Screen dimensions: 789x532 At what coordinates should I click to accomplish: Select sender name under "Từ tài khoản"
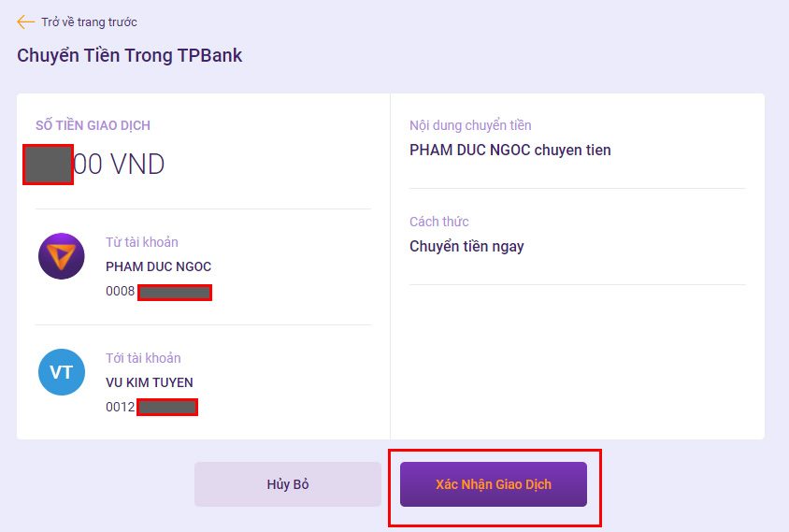click(x=158, y=266)
